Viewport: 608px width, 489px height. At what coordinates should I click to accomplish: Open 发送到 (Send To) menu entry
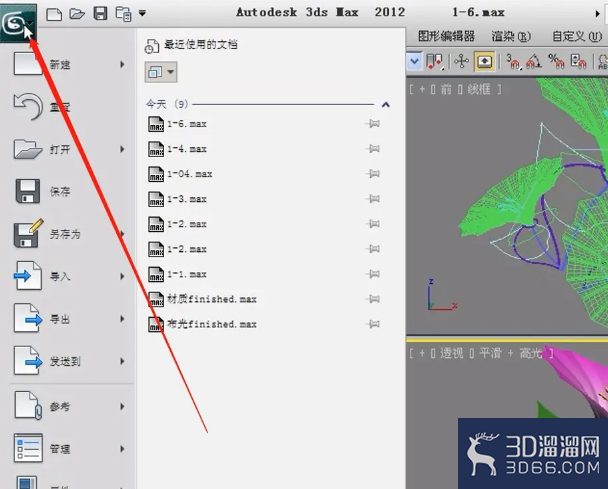[x=70, y=361]
